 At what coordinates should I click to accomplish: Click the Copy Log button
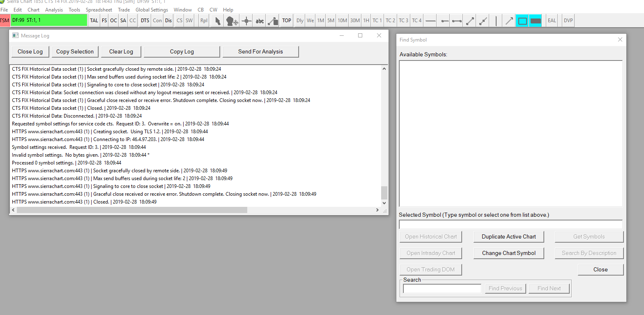(x=182, y=51)
